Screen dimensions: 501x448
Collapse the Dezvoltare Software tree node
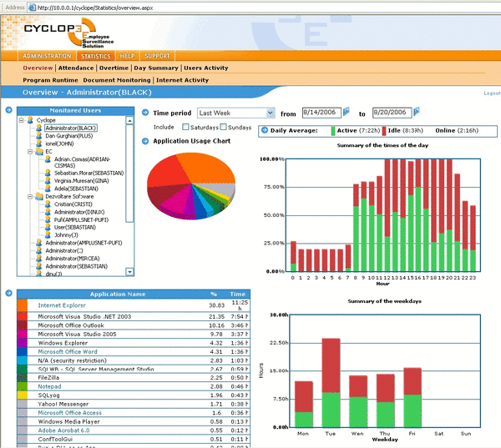coord(28,197)
